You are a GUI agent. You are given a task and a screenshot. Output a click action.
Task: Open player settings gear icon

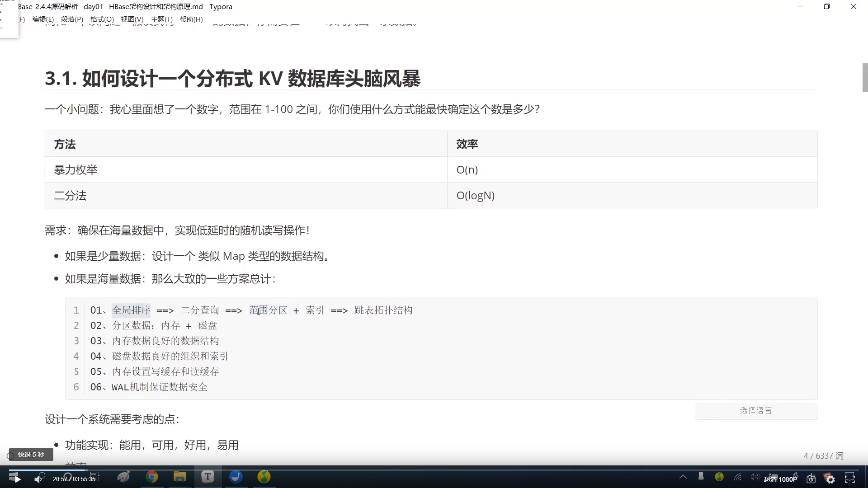[830, 479]
